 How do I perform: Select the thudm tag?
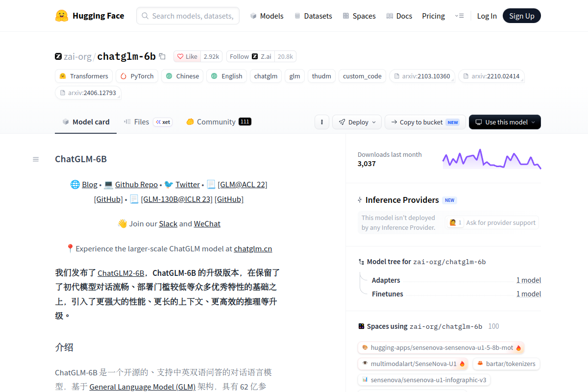[x=321, y=76]
